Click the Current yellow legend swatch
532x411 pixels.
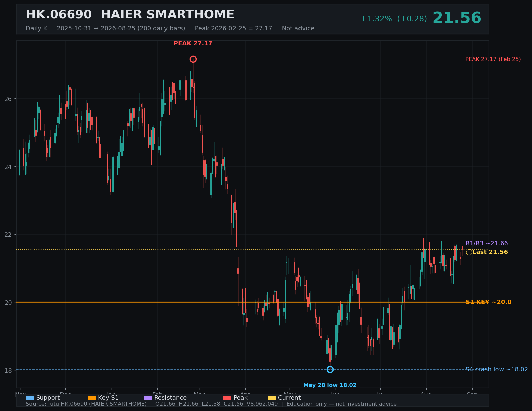[272, 398]
